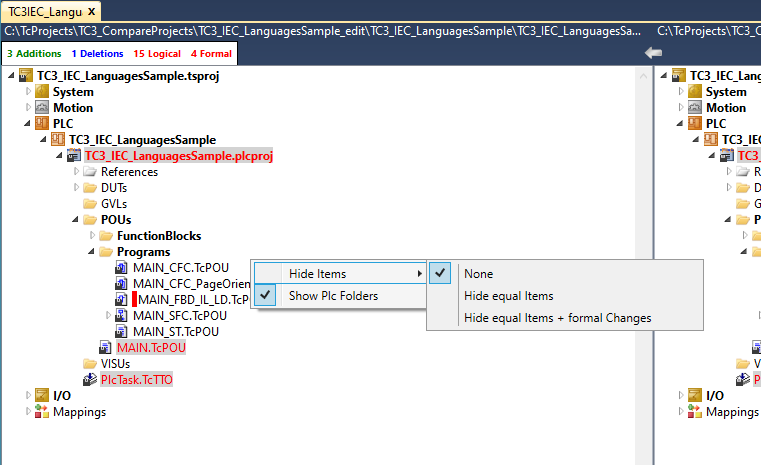Click the PLC node icon in left tree
This screenshot has width=761, height=465.
tap(42, 124)
